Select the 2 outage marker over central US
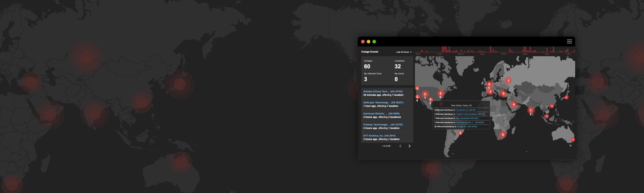 pos(425,94)
